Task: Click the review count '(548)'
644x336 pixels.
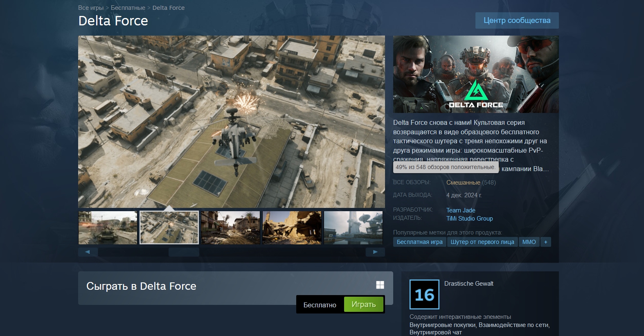Action: pos(489,183)
